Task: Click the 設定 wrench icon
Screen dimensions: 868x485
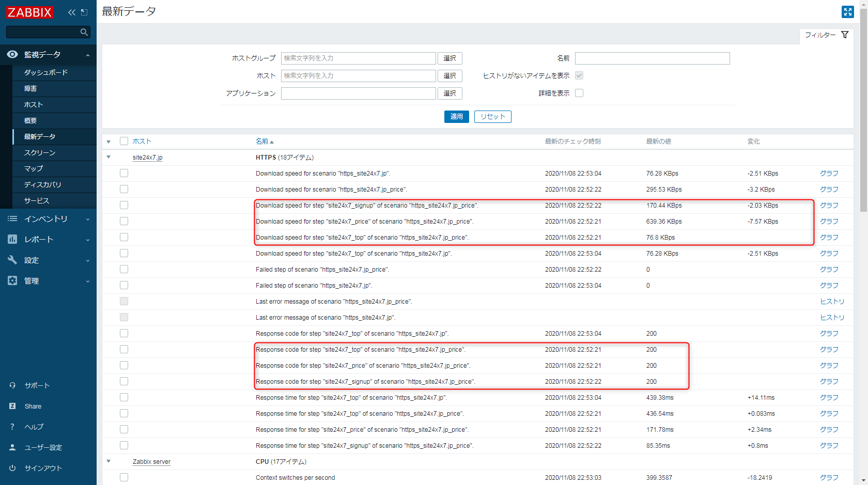Action: point(12,260)
